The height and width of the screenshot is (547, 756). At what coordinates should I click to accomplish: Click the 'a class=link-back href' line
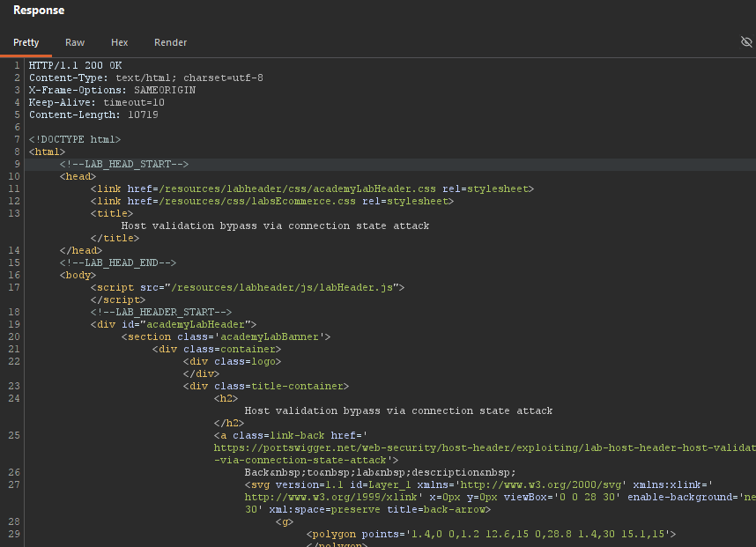coord(291,435)
